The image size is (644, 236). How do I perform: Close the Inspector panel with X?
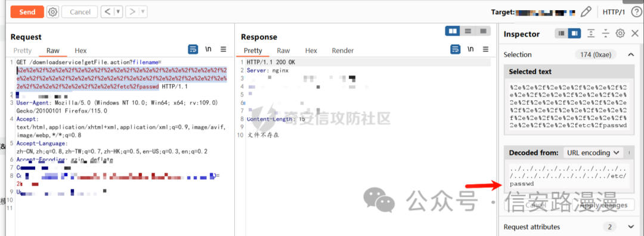[634, 33]
